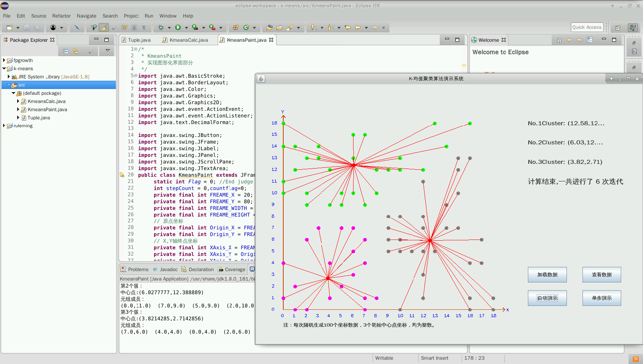Click the 单步演示 button
This screenshot has width=643, height=364.
601,298
